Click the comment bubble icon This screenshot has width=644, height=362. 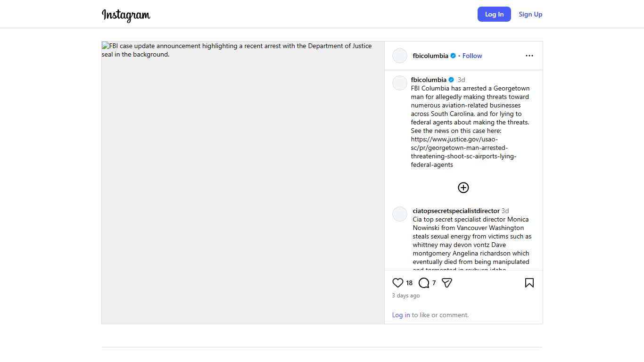coord(424,283)
